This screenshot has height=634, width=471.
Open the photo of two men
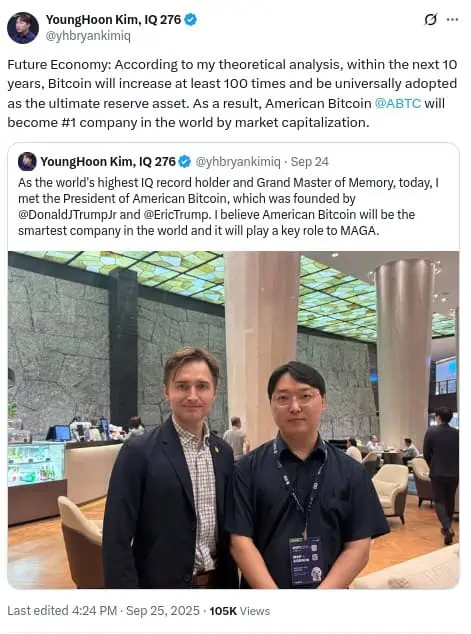233,420
